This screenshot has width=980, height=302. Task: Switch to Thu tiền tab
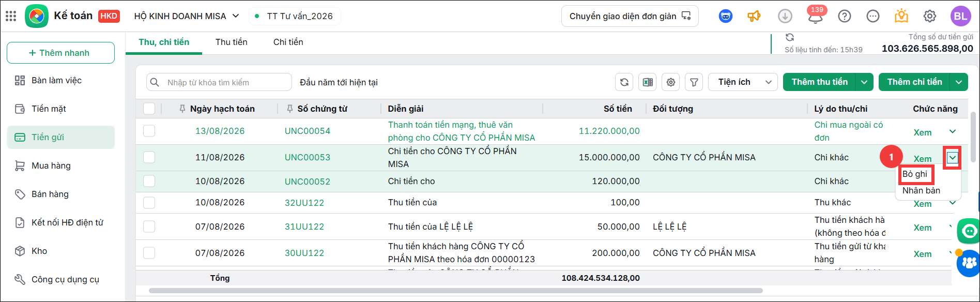(232, 42)
